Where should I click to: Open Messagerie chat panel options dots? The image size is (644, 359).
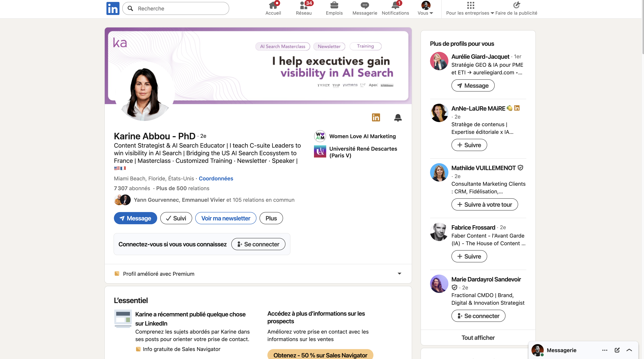tap(605, 350)
